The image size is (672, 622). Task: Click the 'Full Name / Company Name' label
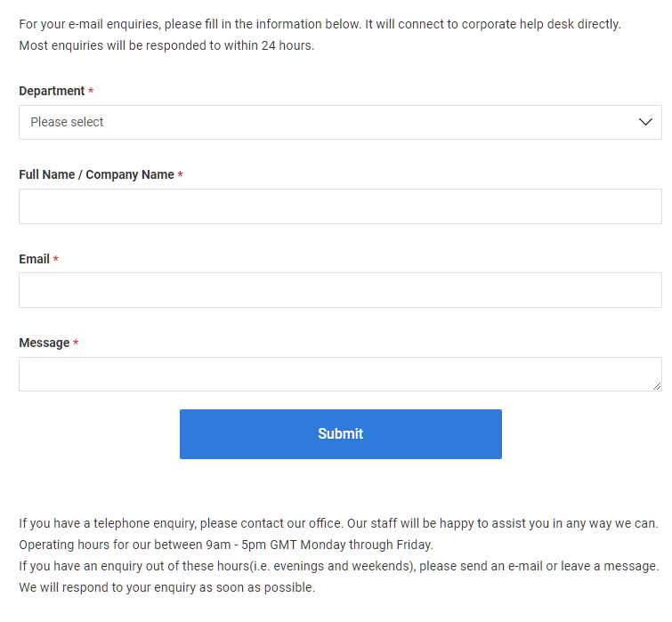[96, 174]
